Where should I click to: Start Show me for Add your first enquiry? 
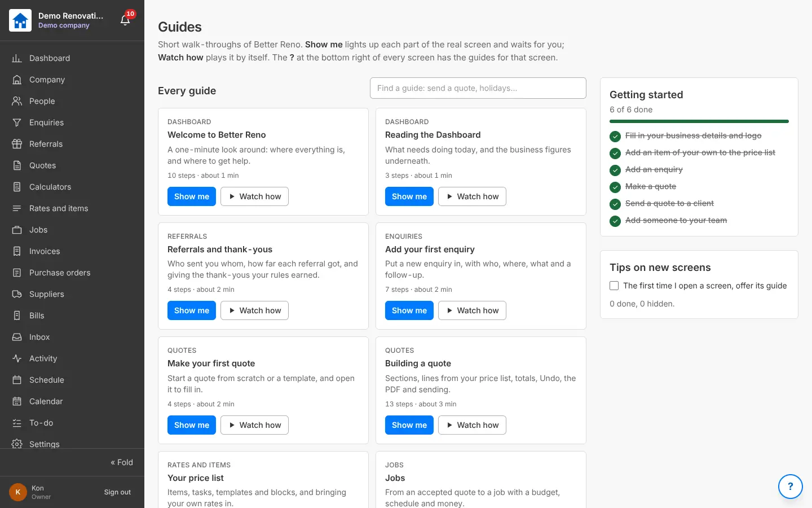[409, 310]
